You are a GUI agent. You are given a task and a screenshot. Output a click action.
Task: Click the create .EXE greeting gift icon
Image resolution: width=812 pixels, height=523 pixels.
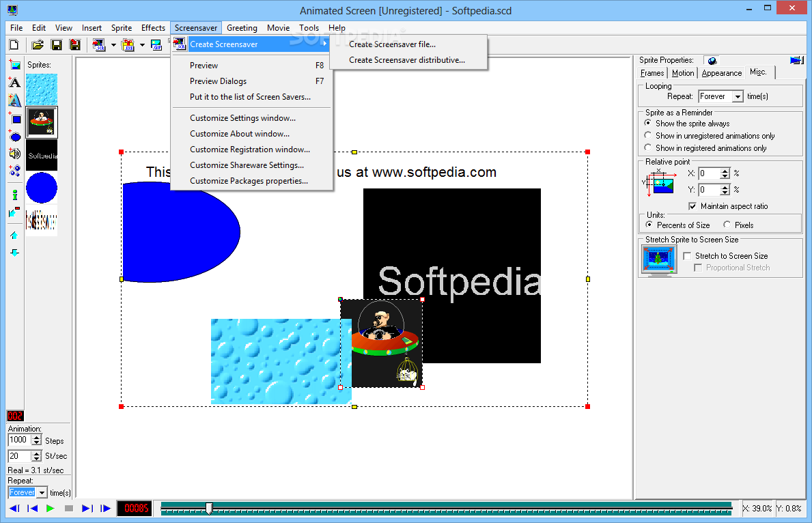[128, 45]
